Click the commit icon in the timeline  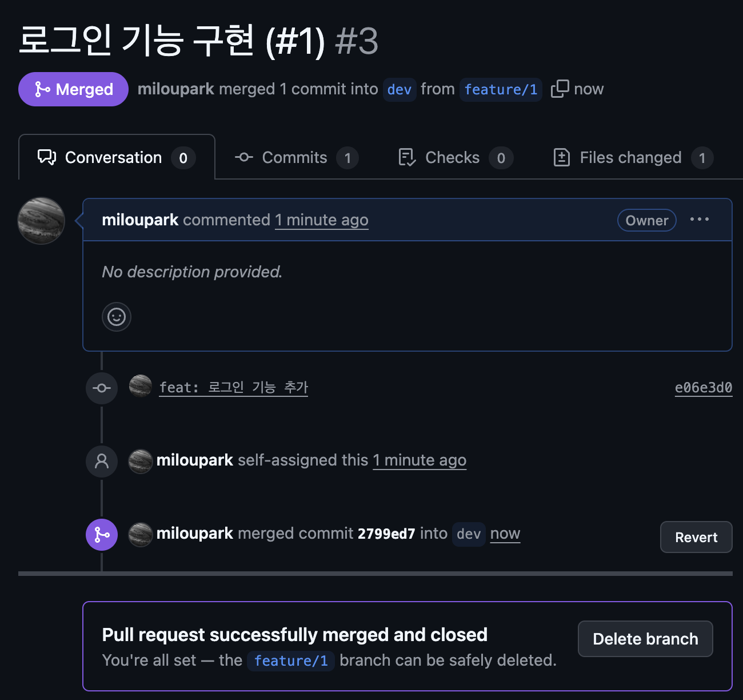[x=102, y=388]
